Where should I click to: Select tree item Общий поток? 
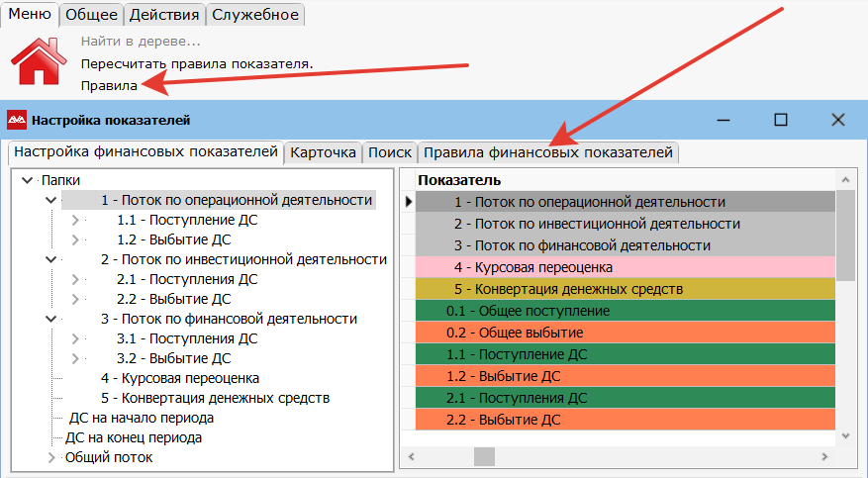(109, 457)
